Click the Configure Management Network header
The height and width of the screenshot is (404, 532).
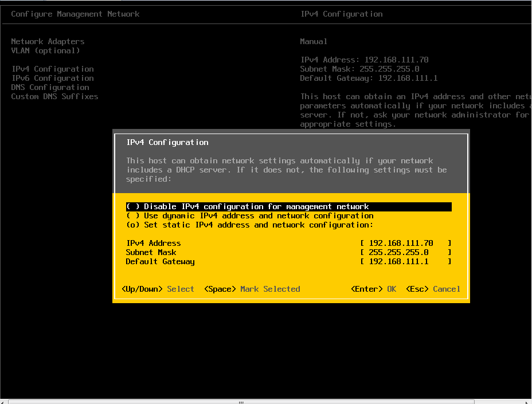click(x=75, y=14)
